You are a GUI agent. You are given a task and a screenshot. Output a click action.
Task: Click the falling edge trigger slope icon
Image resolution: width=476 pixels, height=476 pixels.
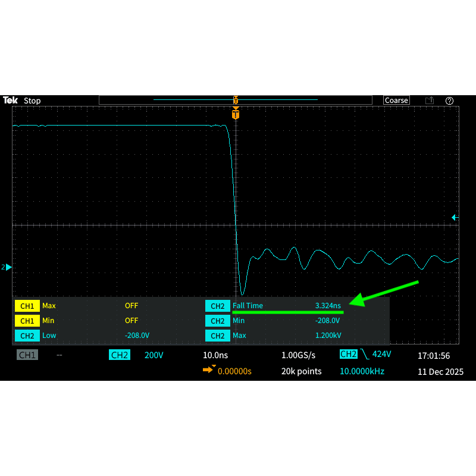pyautogui.click(x=365, y=355)
